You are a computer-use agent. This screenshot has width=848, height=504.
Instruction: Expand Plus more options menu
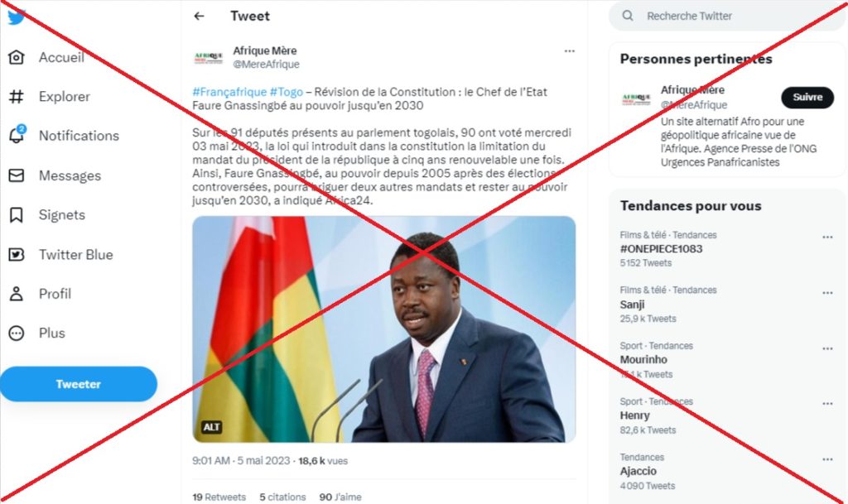click(17, 334)
